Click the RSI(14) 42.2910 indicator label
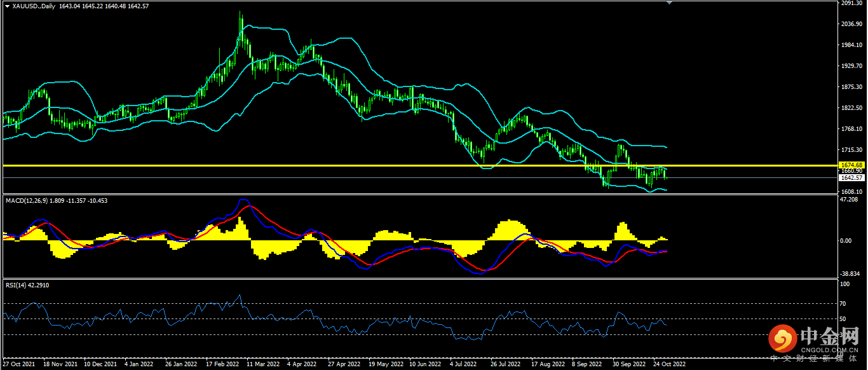The image size is (868, 370). [x=27, y=285]
